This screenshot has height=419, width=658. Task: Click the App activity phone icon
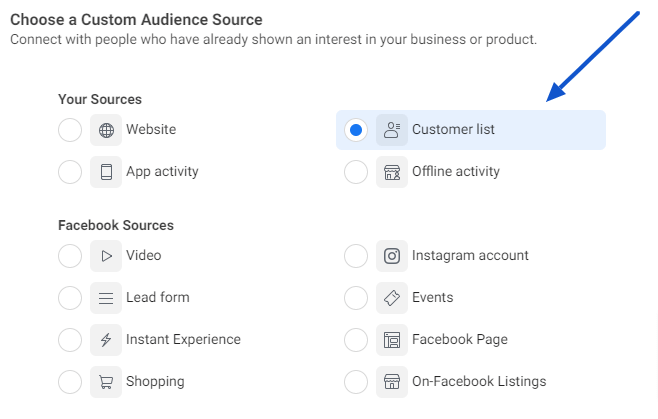pyautogui.click(x=106, y=172)
